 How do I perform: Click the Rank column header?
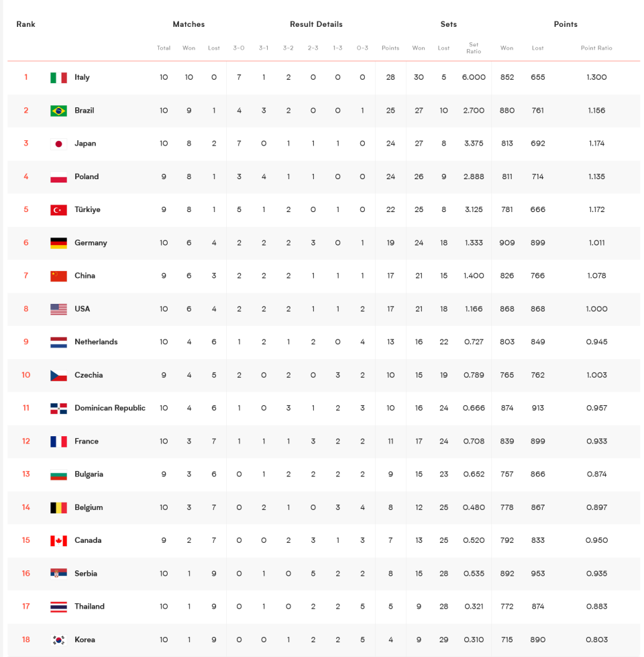[25, 24]
